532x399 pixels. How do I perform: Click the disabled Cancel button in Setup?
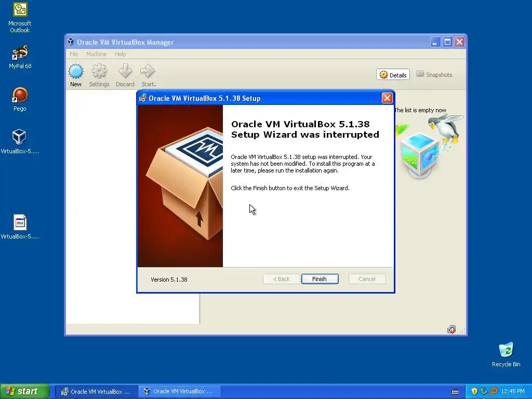(367, 279)
